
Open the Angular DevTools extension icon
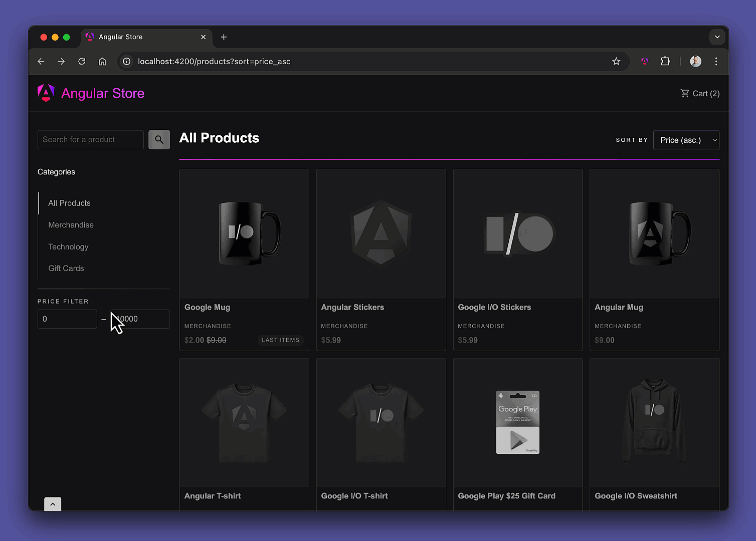[x=645, y=61]
